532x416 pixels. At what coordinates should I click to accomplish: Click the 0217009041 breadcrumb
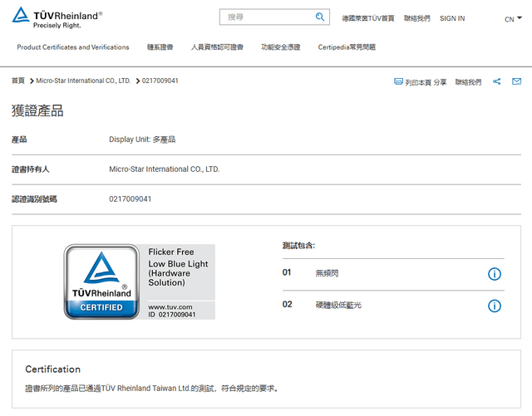(160, 81)
